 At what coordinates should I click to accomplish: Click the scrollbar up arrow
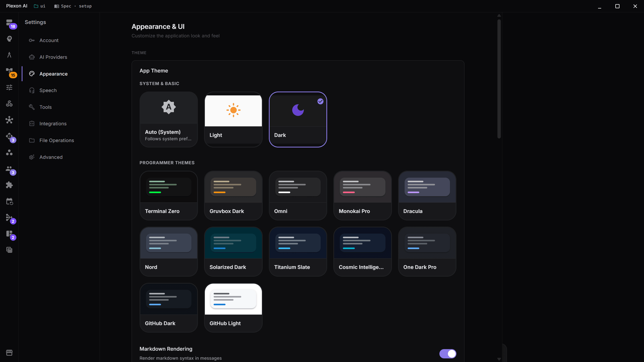(x=499, y=15)
